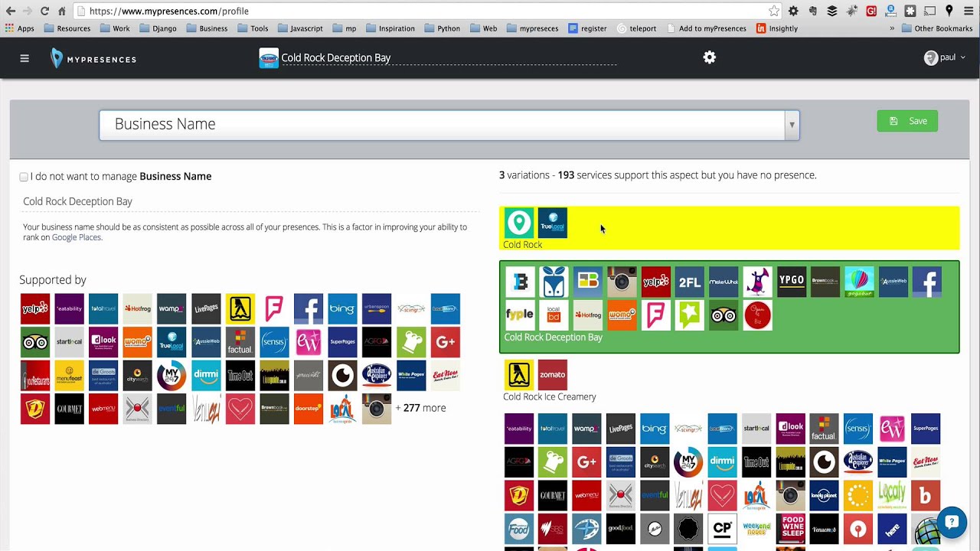
Task: Click the local bd service icon
Action: pyautogui.click(x=554, y=315)
